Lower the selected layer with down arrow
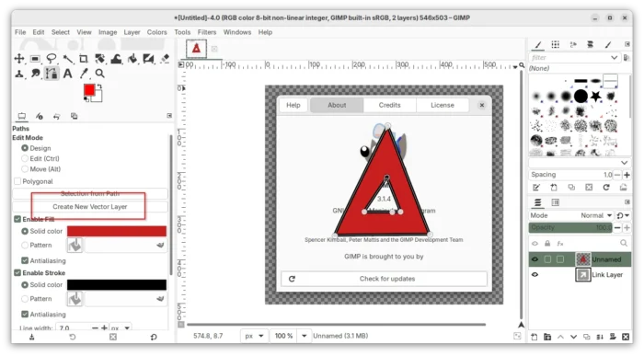Viewport: 644px width, 356px height. click(x=574, y=337)
